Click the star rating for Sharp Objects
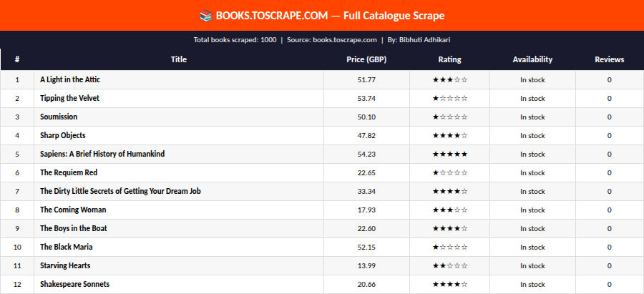Screen dimensions: 644x294 pos(450,135)
